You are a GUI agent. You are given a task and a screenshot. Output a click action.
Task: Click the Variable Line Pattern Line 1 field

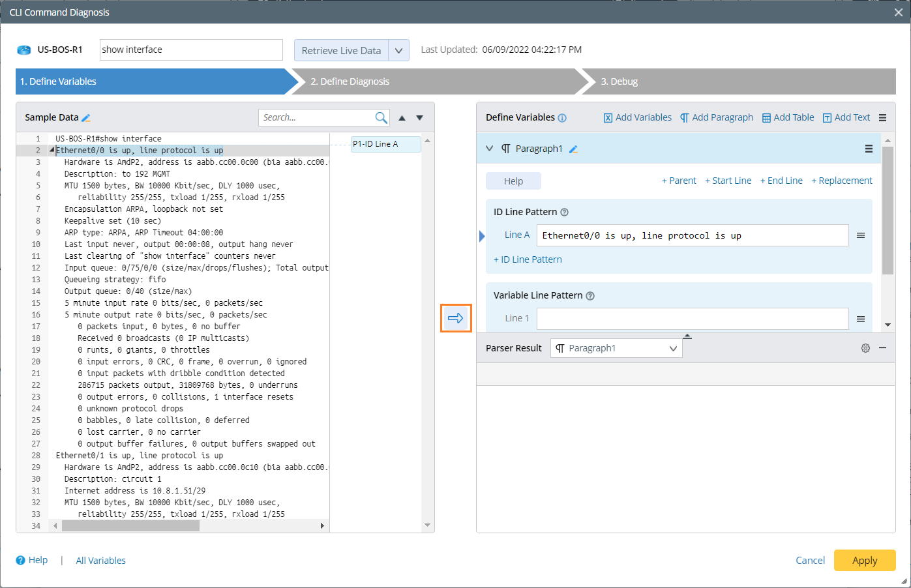coord(692,318)
